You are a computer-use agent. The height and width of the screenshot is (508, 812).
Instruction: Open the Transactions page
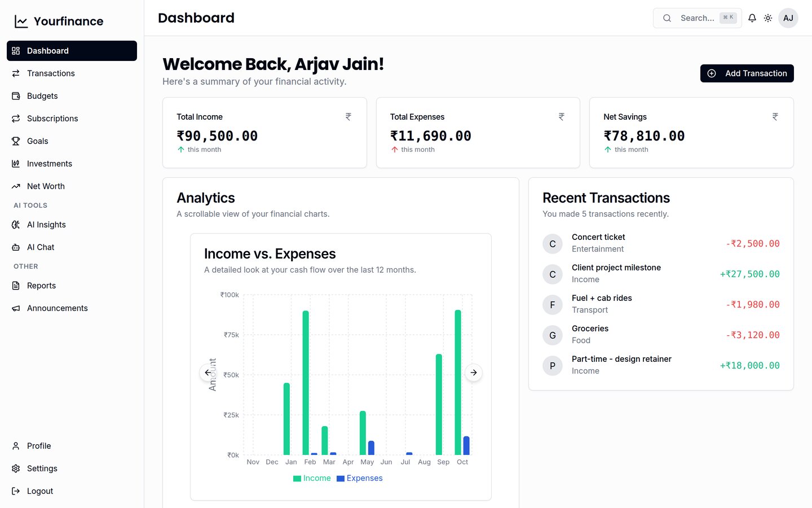pyautogui.click(x=72, y=73)
